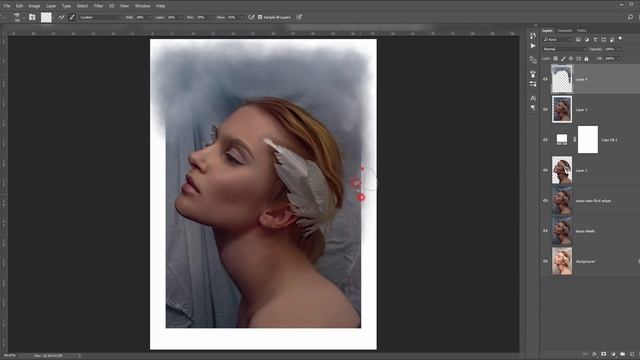Open the Paragraph panel icon
Image resolution: width=640 pixels, height=360 pixels.
533,107
